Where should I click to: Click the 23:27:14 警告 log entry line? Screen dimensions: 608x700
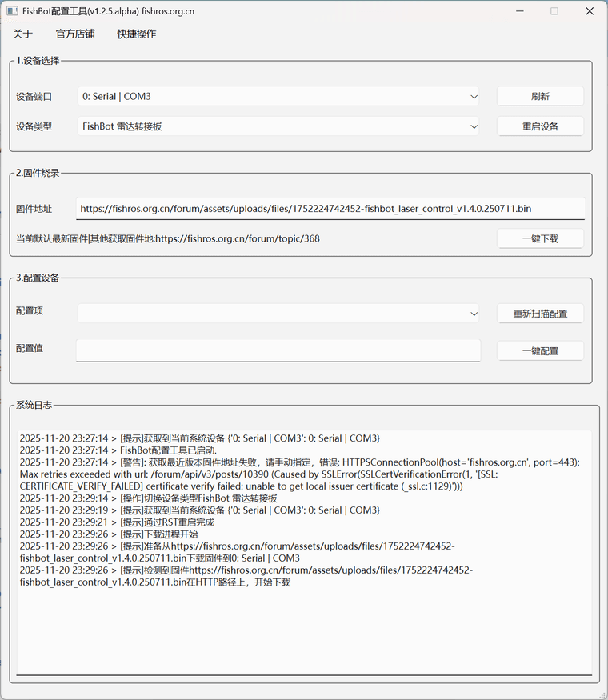pyautogui.click(x=299, y=474)
